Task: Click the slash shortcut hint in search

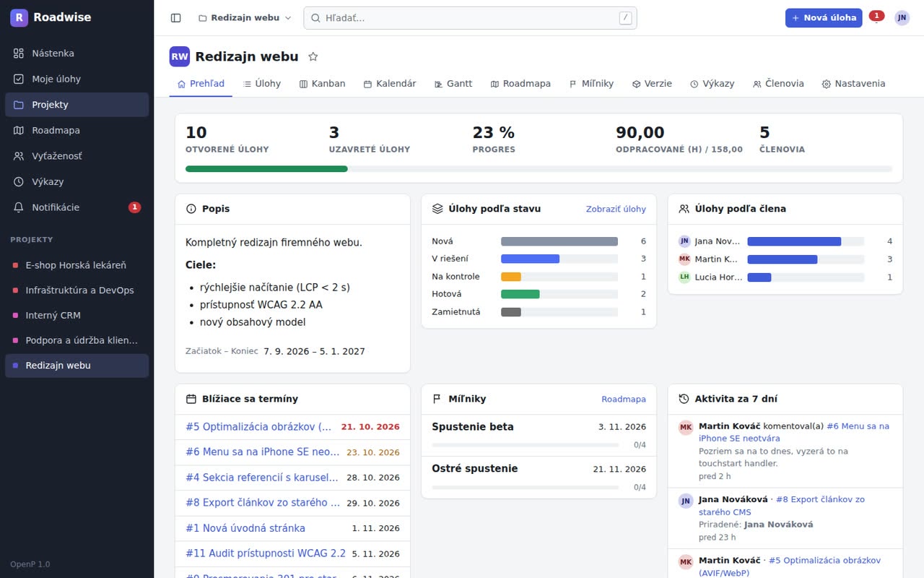Action: (625, 18)
